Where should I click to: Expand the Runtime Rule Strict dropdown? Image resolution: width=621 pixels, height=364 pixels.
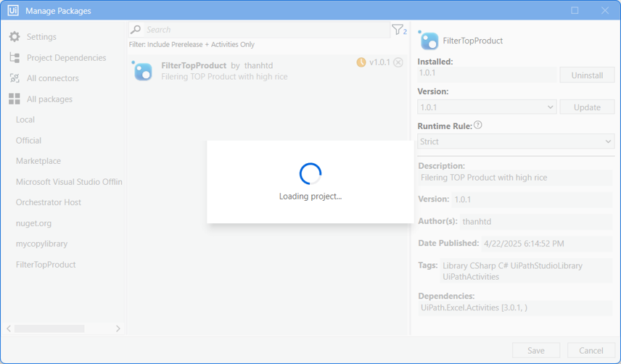point(516,141)
